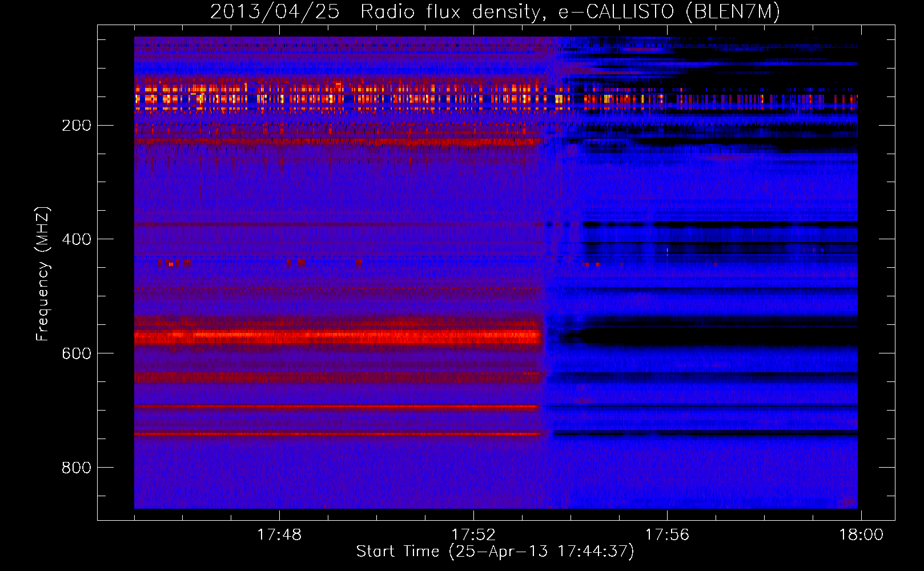Click the plot title 'Radio flux density, e-CALLISTO (BLEN7M)'
The height and width of the screenshot is (571, 924).
pos(570,11)
